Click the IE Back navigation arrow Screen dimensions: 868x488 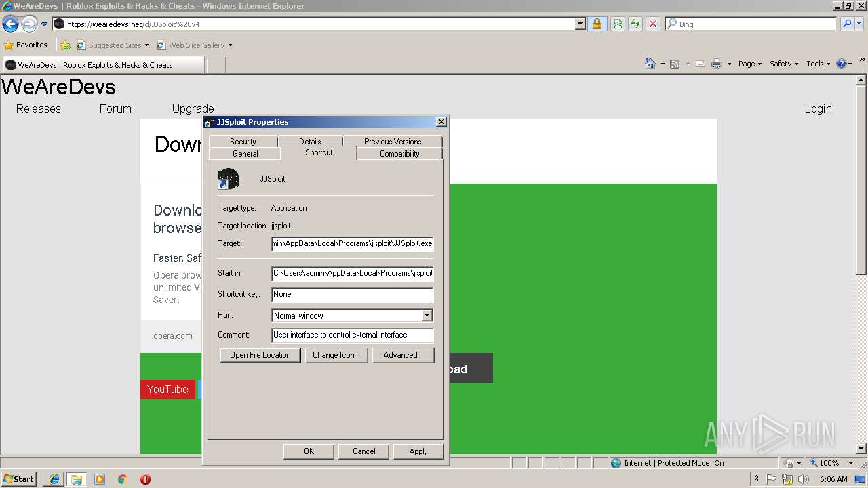pyautogui.click(x=10, y=24)
